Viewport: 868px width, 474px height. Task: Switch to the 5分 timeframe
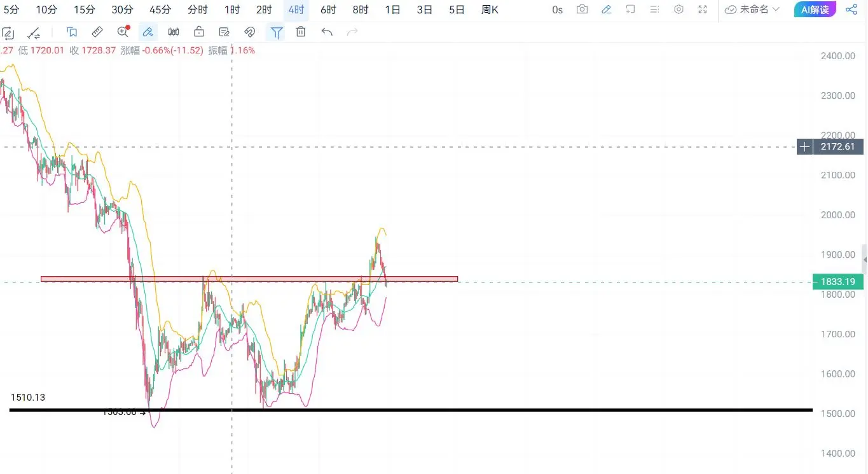pyautogui.click(x=11, y=10)
